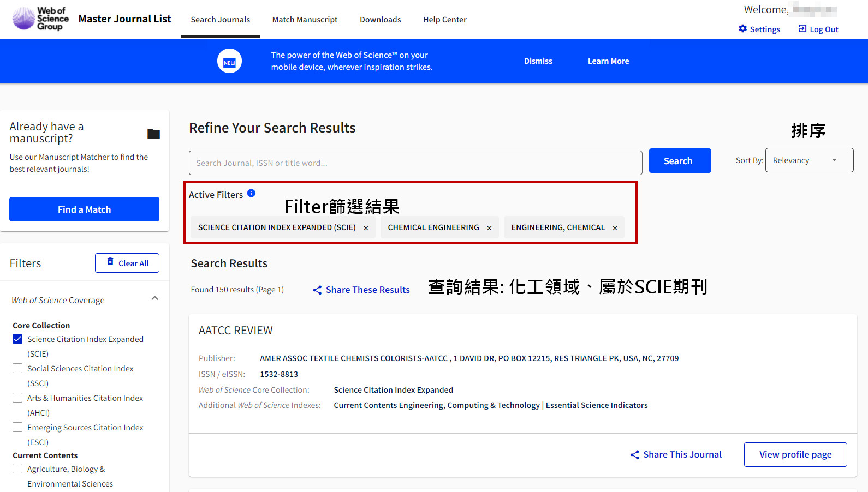Remove the SCIENCE CITATION INDEX EXPANDED (SCIE) filter
The height and width of the screenshot is (492, 868).
pyautogui.click(x=366, y=228)
